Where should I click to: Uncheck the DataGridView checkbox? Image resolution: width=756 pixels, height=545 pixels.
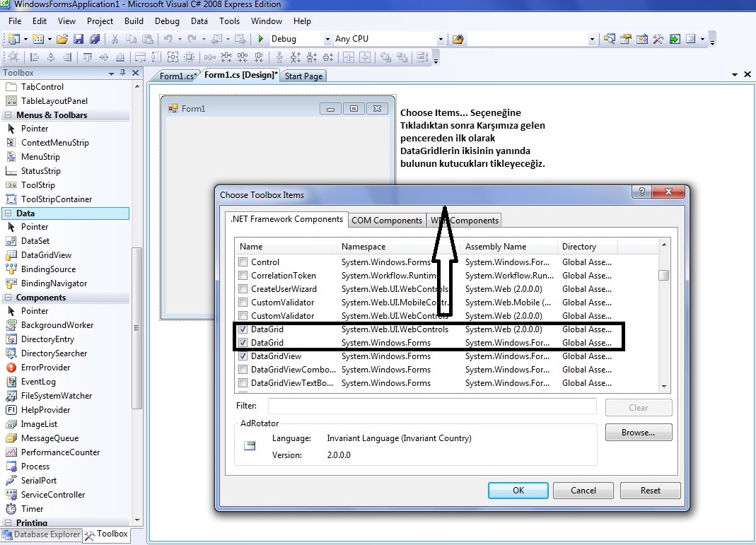(243, 356)
